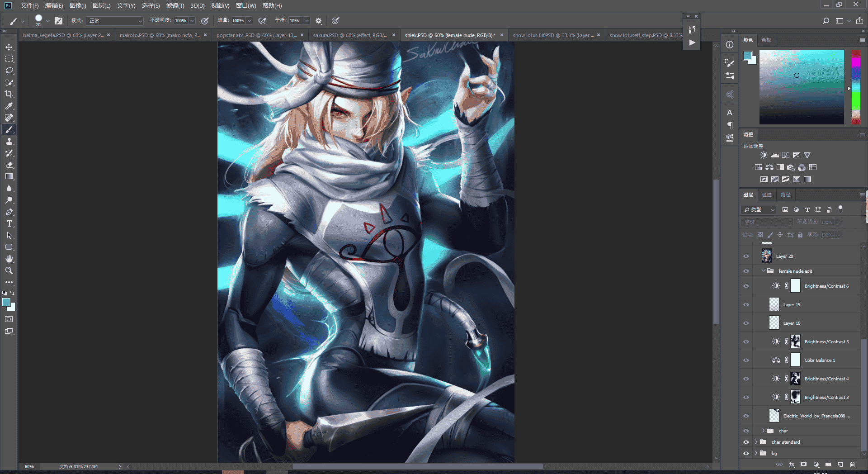This screenshot has height=474, width=868.
Task: Select the Horizontal Type tool
Action: point(9,223)
